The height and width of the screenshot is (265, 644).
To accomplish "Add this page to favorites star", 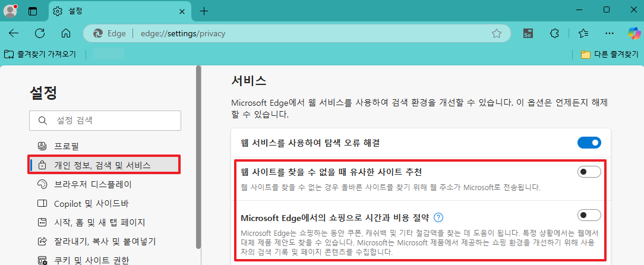I will click(x=497, y=33).
